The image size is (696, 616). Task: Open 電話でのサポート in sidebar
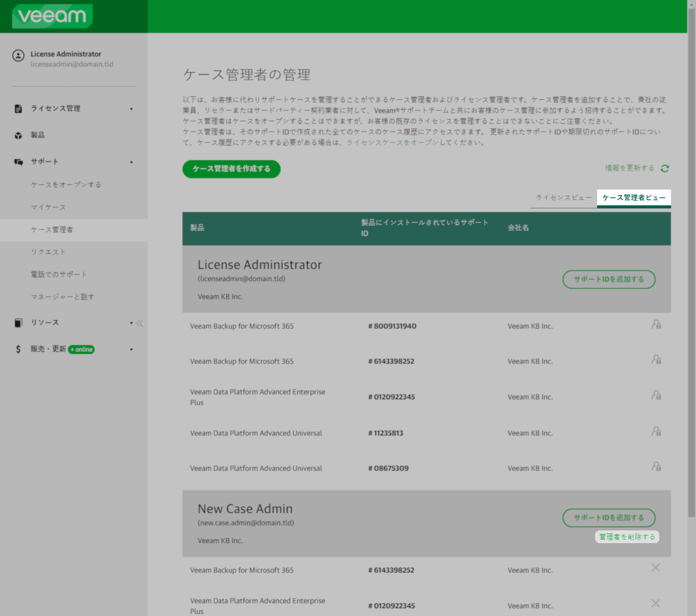pyautogui.click(x=59, y=275)
